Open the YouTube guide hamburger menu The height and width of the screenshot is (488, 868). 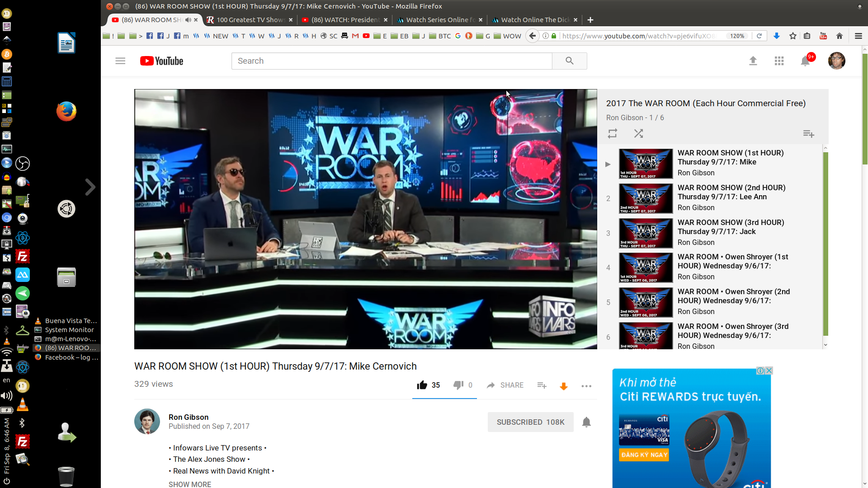point(120,61)
